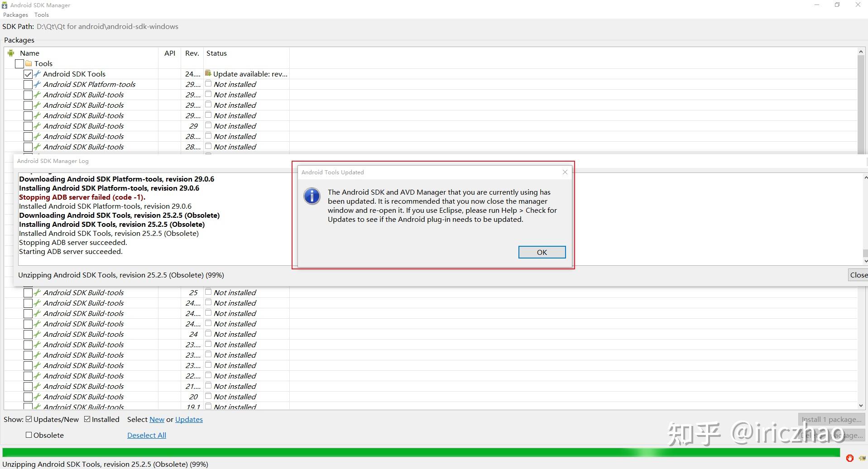
Task: Select the Android SDK Tools row name
Action: 74,74
